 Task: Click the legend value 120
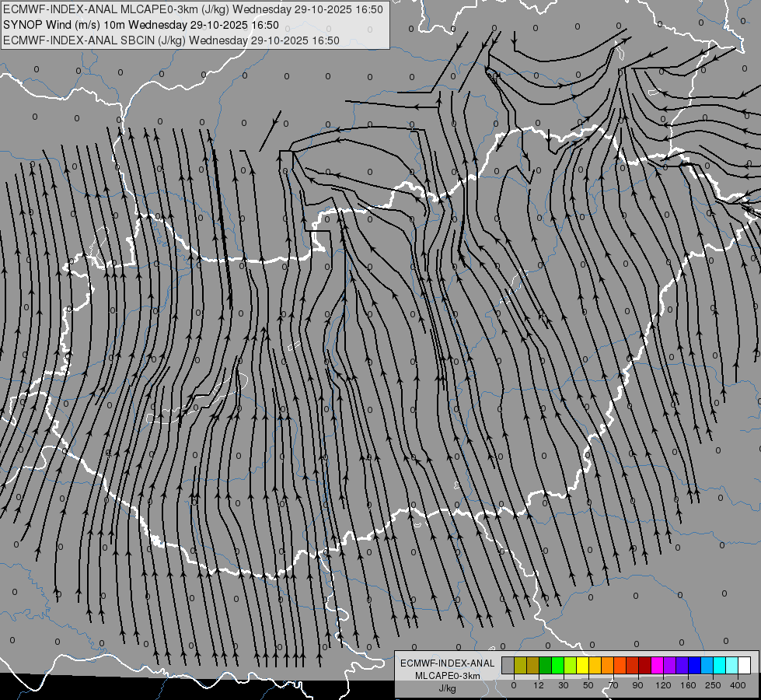tap(664, 685)
